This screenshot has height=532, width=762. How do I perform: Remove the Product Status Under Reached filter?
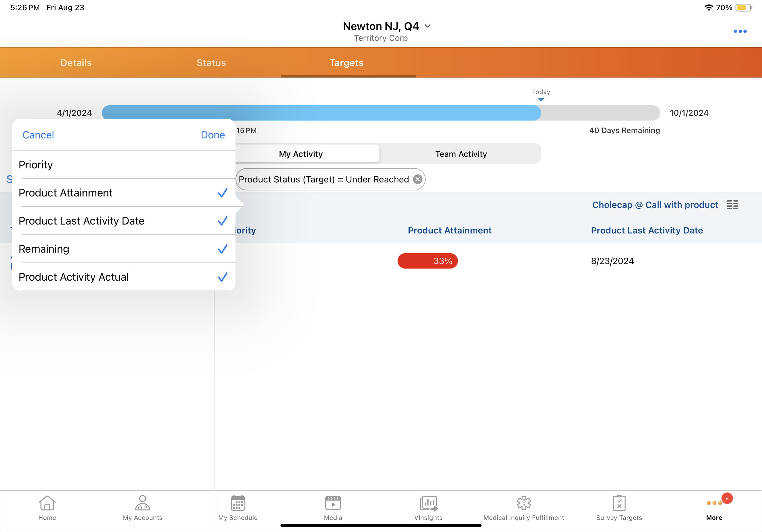tap(417, 180)
